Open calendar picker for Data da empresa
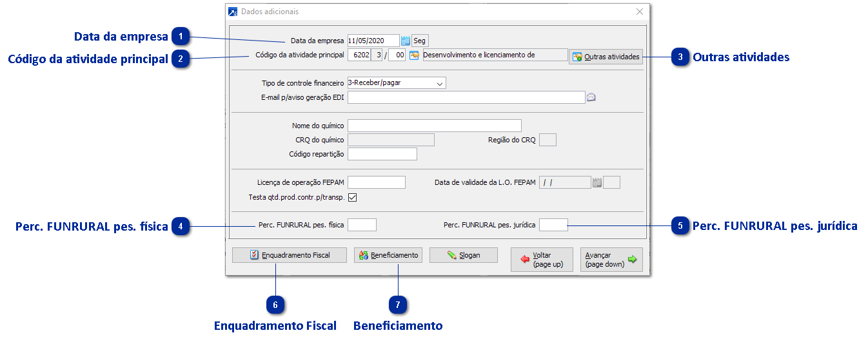Viewport: 868px width, 344px height. coord(406,41)
